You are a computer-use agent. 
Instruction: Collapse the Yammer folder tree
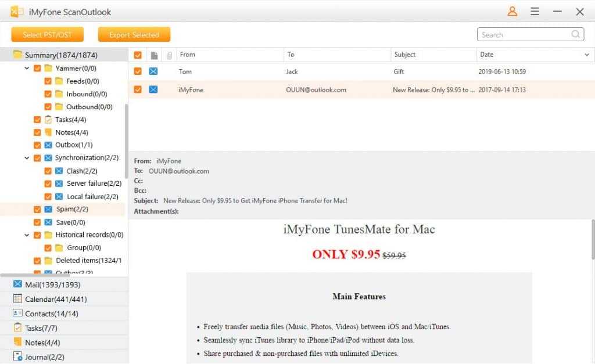(x=27, y=69)
